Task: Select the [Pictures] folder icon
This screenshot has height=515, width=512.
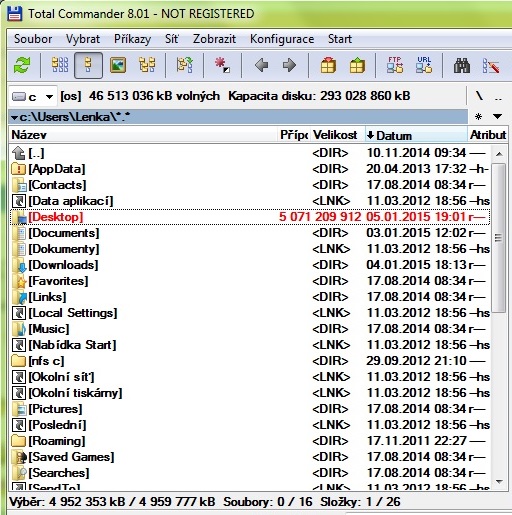Action: (x=19, y=409)
